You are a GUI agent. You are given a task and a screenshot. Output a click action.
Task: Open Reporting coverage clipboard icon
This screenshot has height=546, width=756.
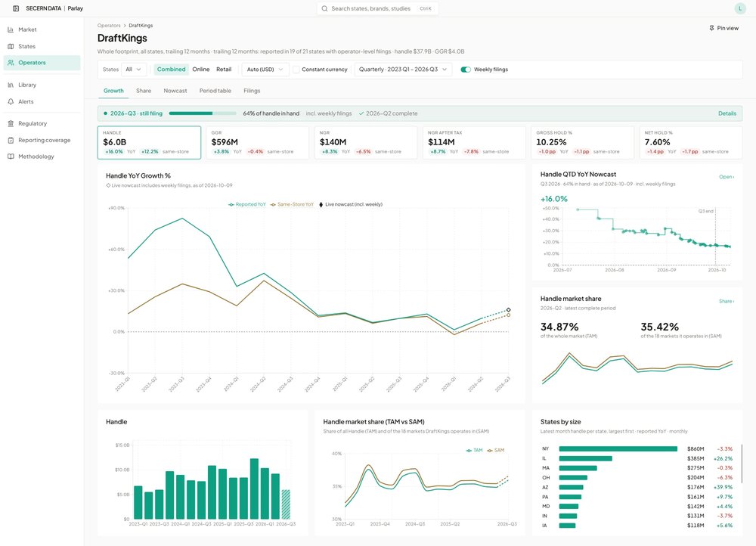(x=11, y=141)
